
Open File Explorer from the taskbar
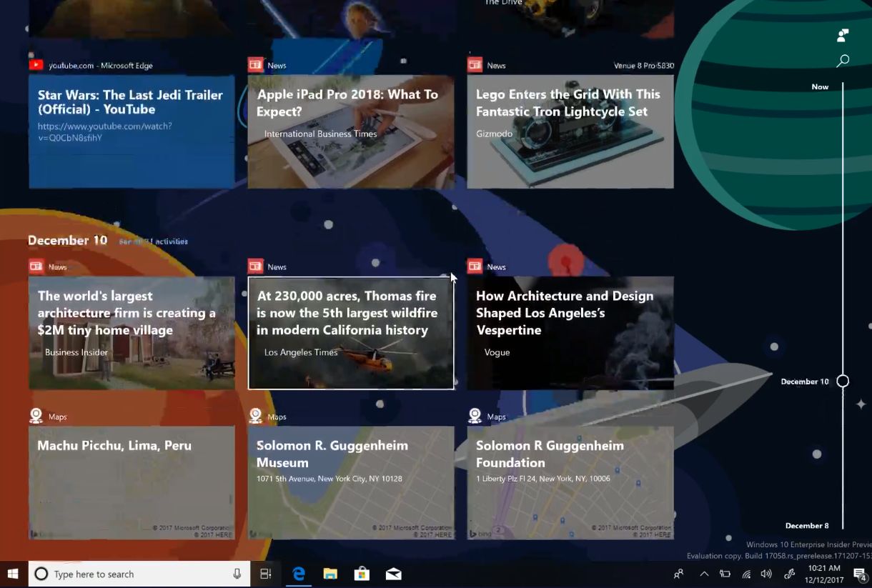[x=330, y=574]
